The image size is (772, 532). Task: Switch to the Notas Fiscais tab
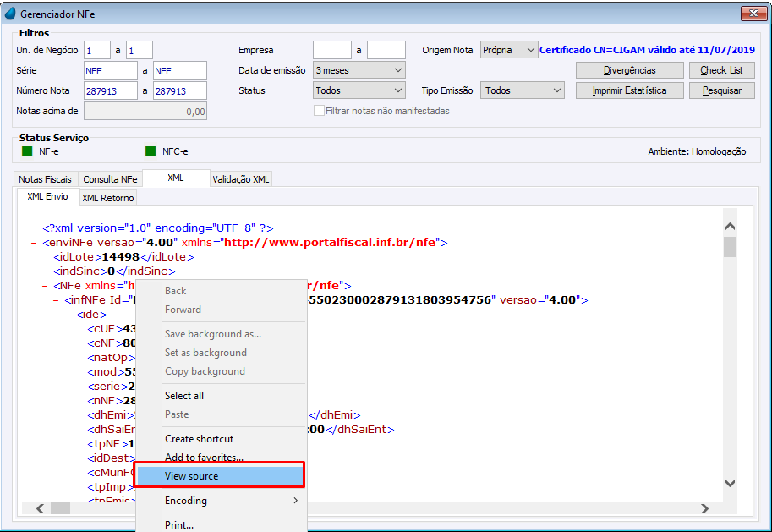tap(45, 179)
